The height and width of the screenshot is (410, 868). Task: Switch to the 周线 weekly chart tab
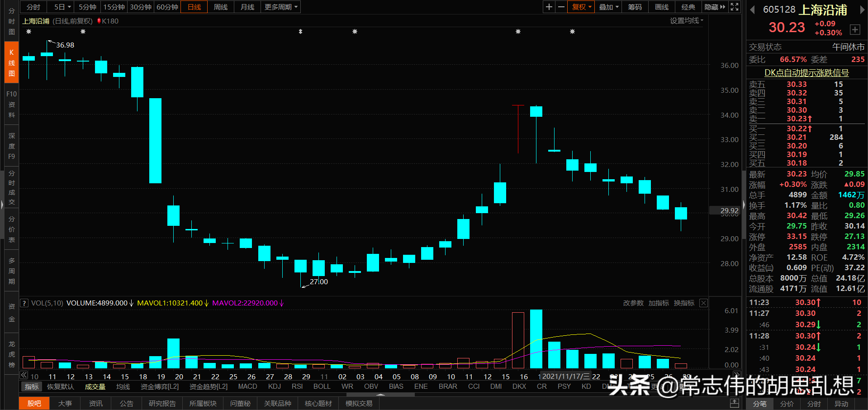(220, 7)
